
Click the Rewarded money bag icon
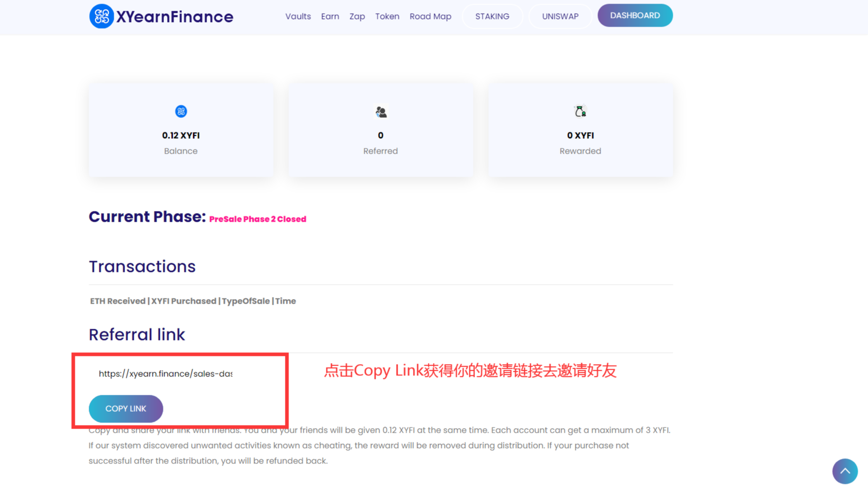(580, 111)
